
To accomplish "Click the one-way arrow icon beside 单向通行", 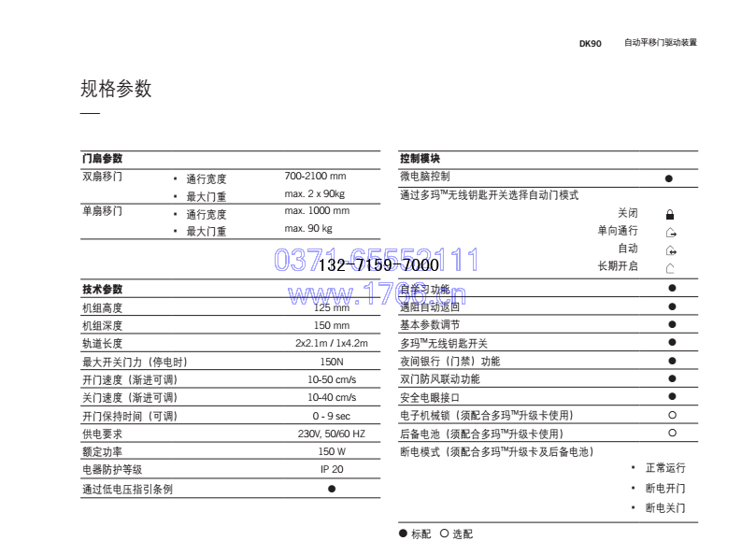I will (x=671, y=233).
